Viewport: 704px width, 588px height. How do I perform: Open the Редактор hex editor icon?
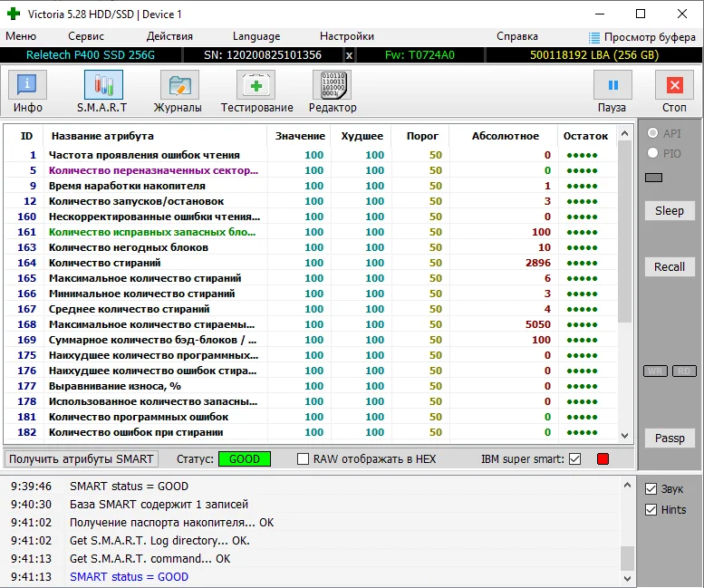[x=333, y=86]
